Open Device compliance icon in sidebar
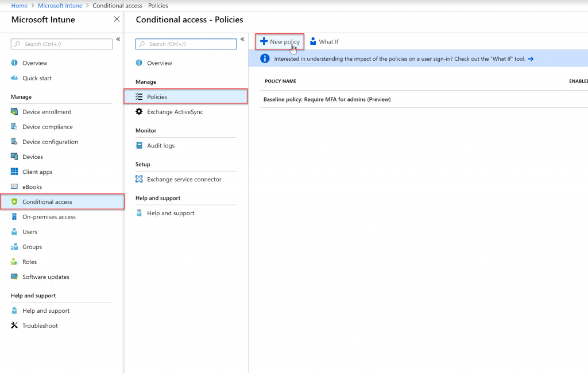 pos(14,126)
